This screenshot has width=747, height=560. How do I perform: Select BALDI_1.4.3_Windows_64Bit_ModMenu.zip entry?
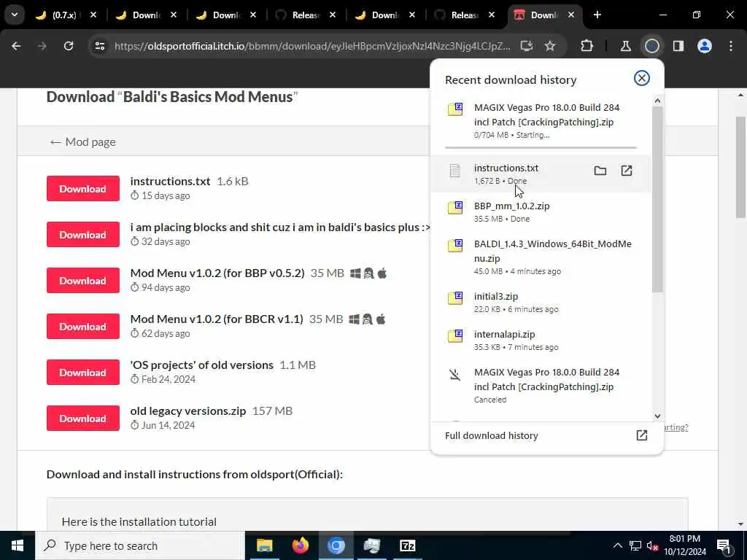coord(541,257)
